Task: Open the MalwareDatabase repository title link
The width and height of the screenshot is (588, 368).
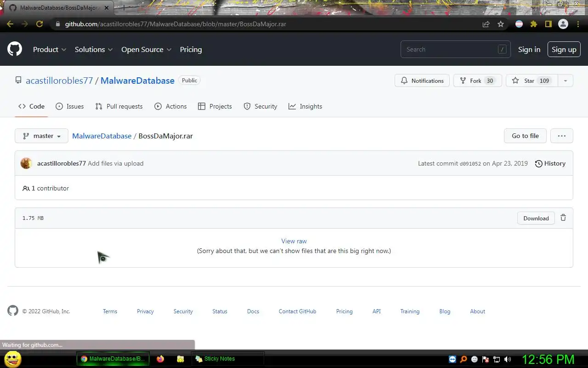Action: (137, 80)
